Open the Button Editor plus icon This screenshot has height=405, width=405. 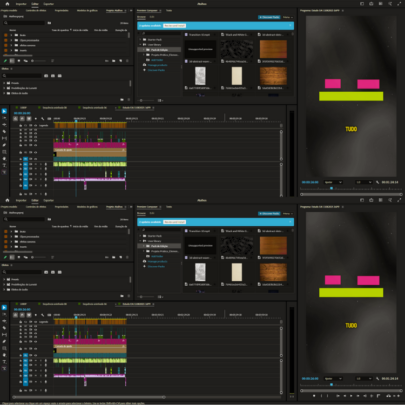pyautogui.click(x=398, y=396)
